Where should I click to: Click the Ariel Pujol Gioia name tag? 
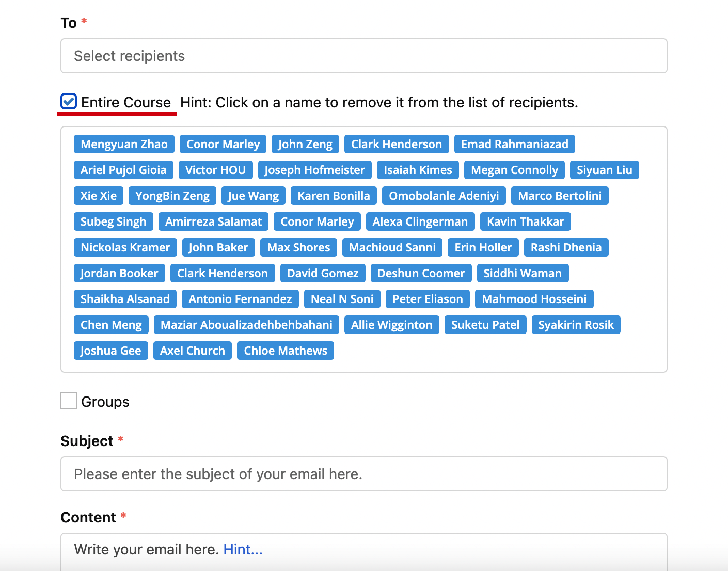tap(123, 170)
